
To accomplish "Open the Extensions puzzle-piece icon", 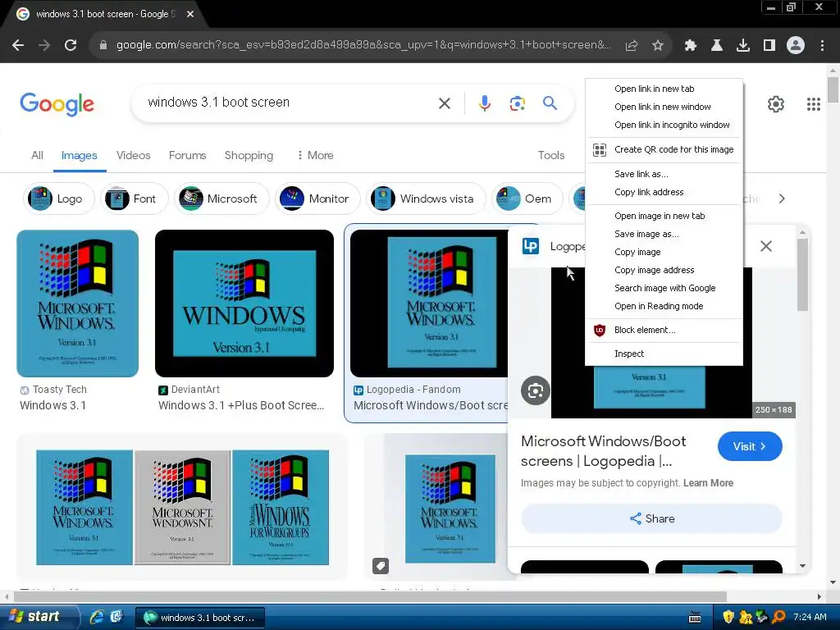I will click(x=691, y=46).
